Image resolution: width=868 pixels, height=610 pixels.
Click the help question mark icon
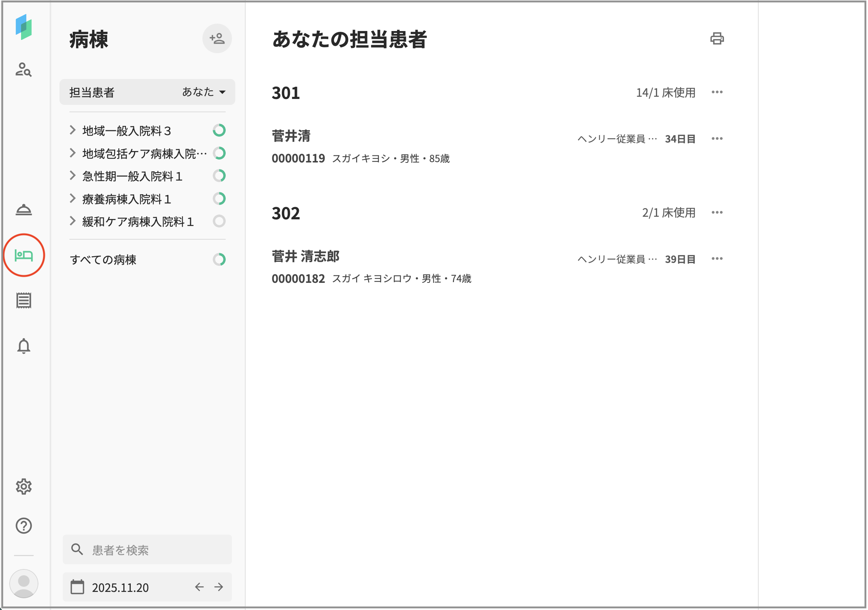pyautogui.click(x=23, y=526)
